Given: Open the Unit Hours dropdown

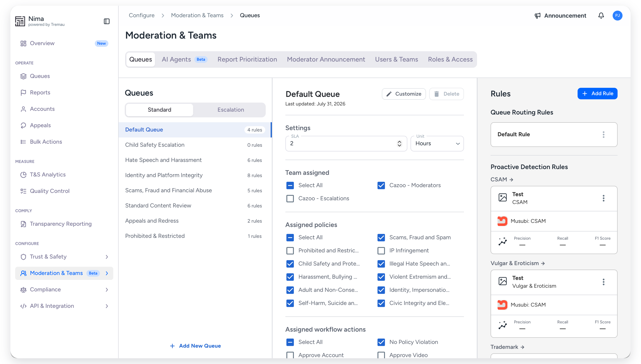Looking at the screenshot, I should coord(437,144).
